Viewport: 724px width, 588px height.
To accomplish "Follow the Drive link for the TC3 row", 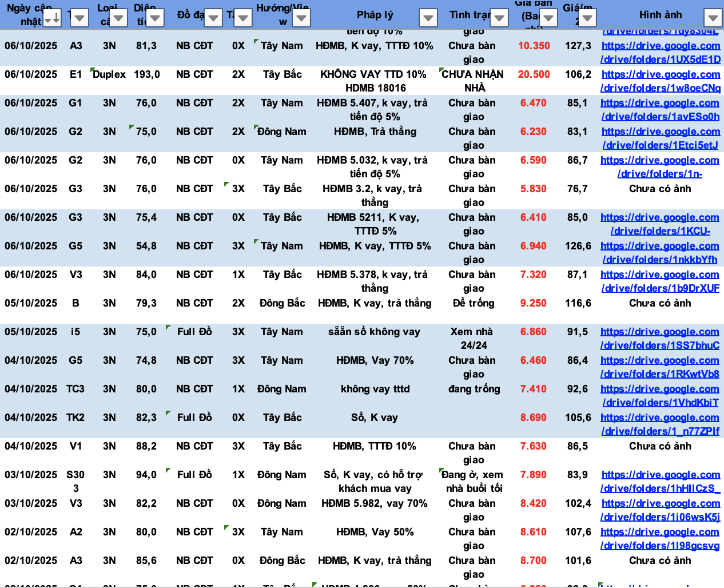I will pos(660,396).
